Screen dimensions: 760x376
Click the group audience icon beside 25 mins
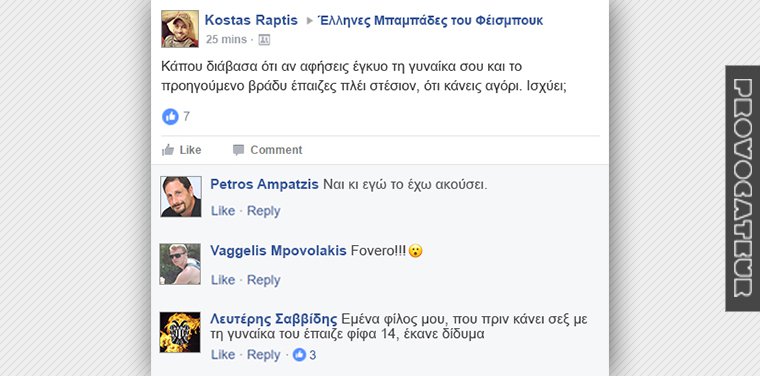pos(264,40)
